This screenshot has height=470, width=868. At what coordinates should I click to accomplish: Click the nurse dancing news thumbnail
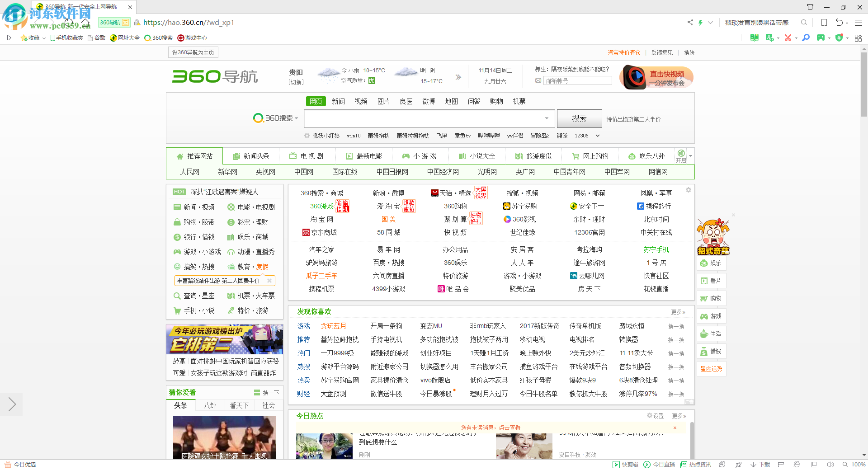point(225,437)
